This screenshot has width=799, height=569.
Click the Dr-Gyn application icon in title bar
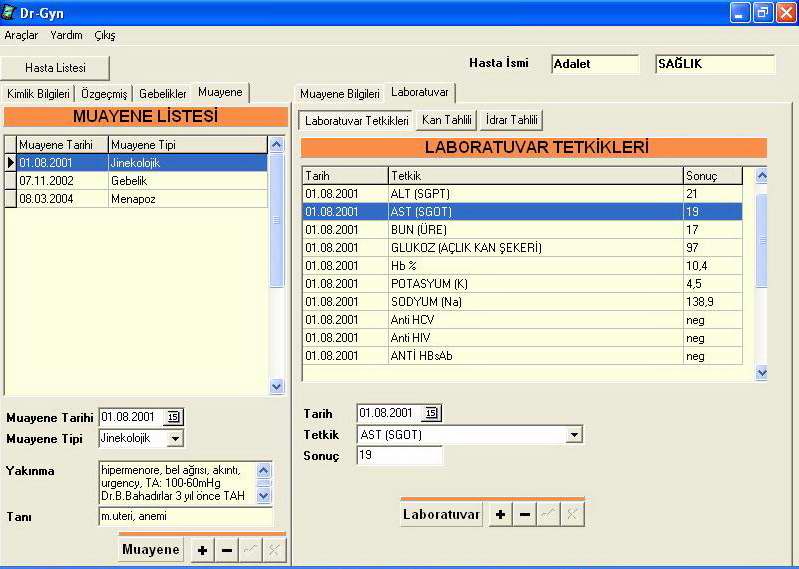9,13
